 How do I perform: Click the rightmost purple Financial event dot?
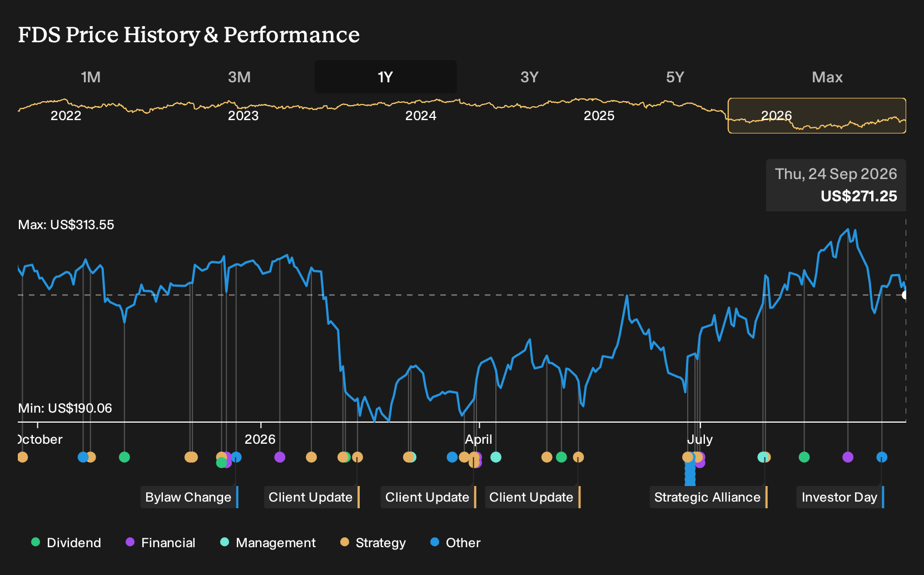pyautogui.click(x=848, y=457)
